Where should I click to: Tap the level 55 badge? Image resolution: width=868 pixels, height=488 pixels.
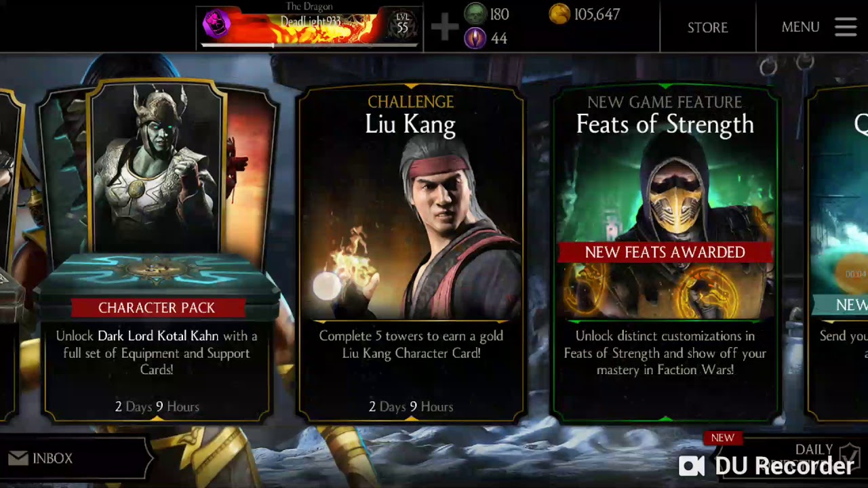pyautogui.click(x=403, y=24)
